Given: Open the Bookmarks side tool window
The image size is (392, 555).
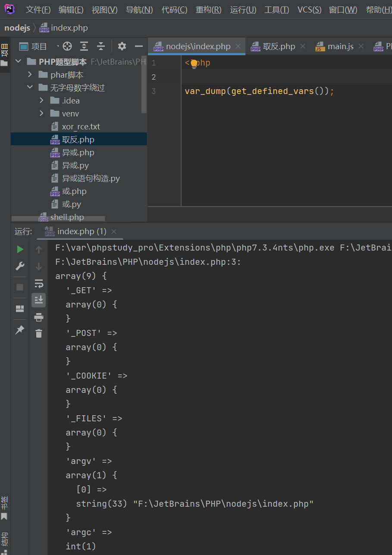Looking at the screenshot, I should pyautogui.click(x=4, y=508).
